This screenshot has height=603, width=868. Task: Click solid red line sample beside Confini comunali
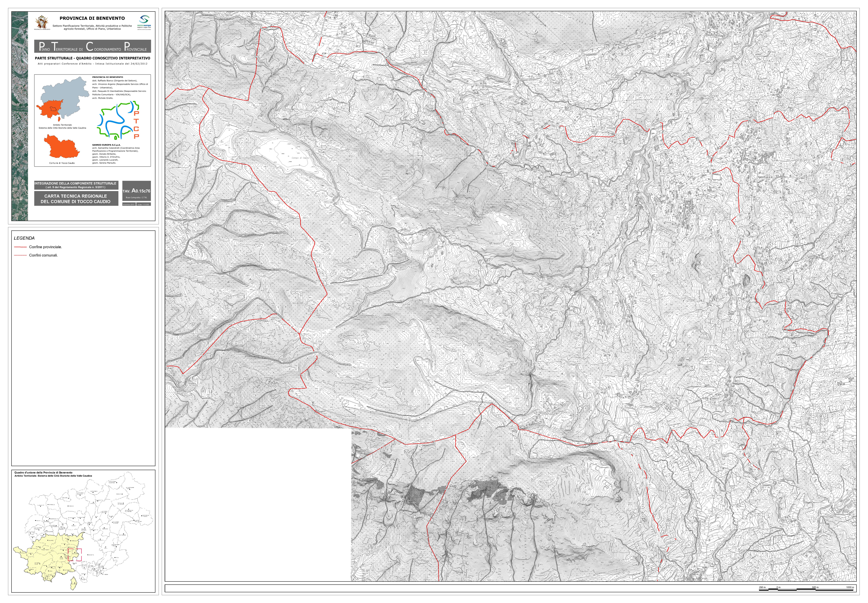pyautogui.click(x=20, y=255)
